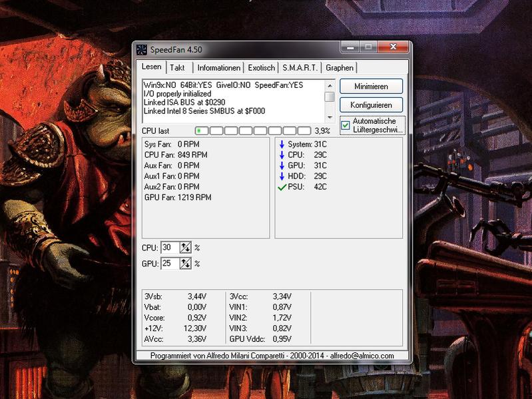Adjust CPU fan speed percentage stepper
The image size is (532, 399).
185,248
